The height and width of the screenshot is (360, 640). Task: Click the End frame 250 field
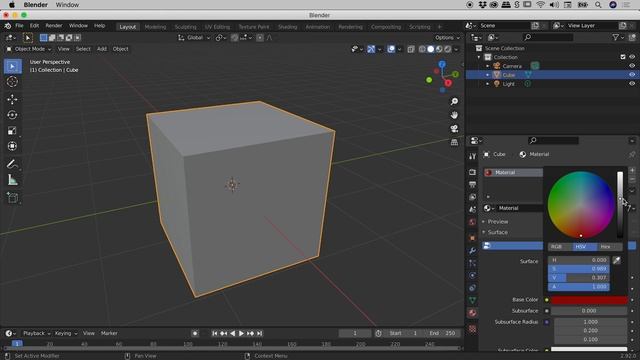[x=442, y=333]
